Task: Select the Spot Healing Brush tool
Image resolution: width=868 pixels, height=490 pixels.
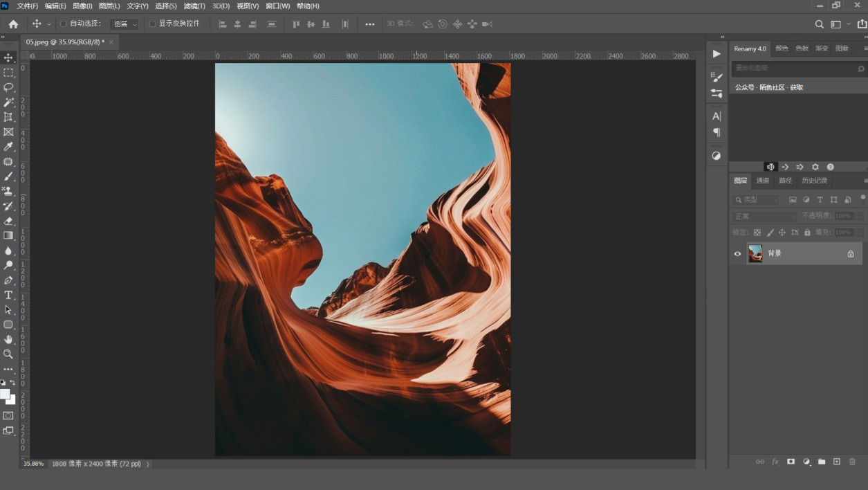Action: click(x=8, y=161)
